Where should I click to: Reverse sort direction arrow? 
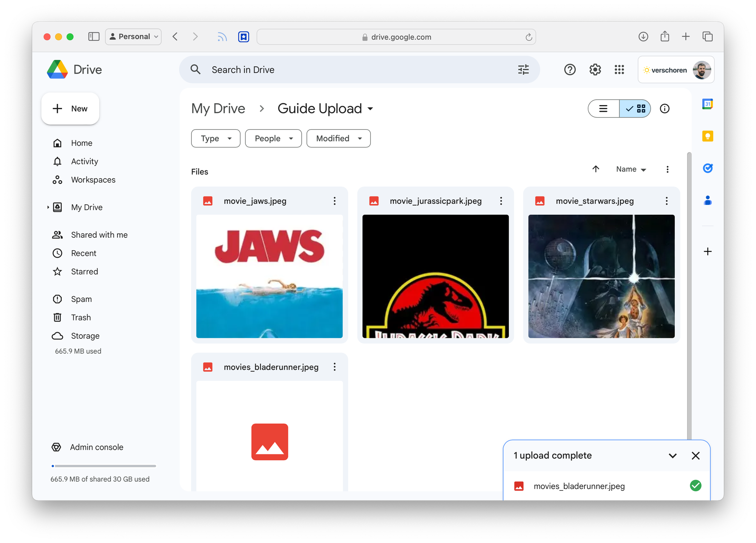point(596,169)
